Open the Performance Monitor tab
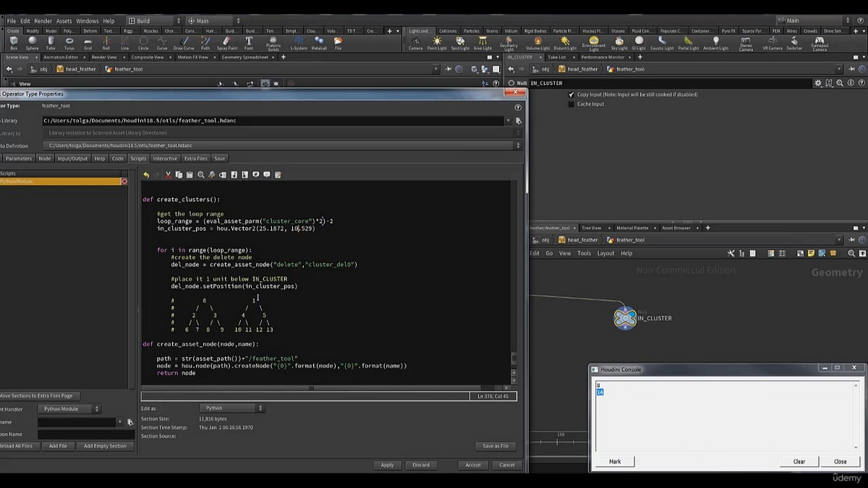The width and height of the screenshot is (868, 488). tap(603, 57)
